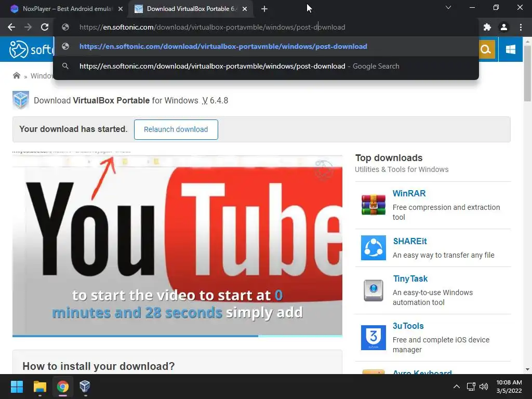Viewport: 532px width, 399px height.
Task: Click the browser forward arrow
Action: click(x=28, y=27)
